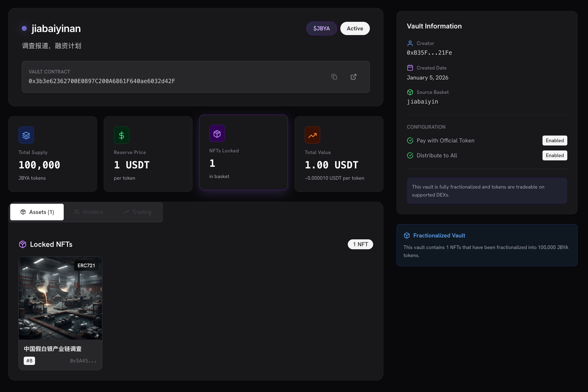Click the Total Value trending arrow icon
This screenshot has width=588, height=392.
pyautogui.click(x=312, y=135)
